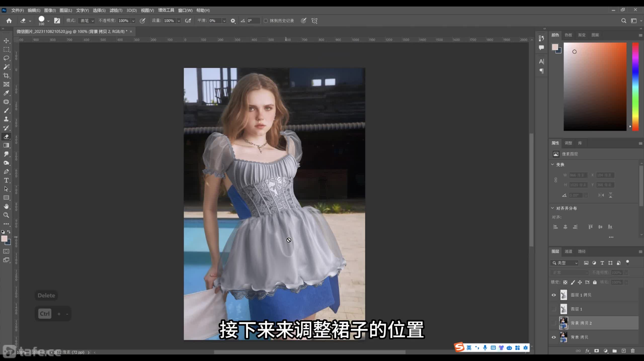
Task: Select the 背景 拷贝 layer thumbnail
Action: click(x=563, y=337)
